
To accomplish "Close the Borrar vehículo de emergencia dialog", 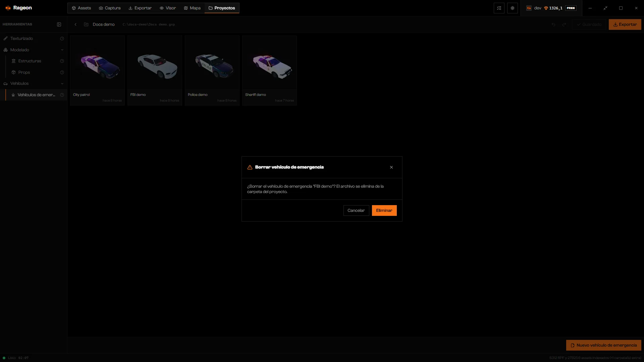I will point(391,167).
